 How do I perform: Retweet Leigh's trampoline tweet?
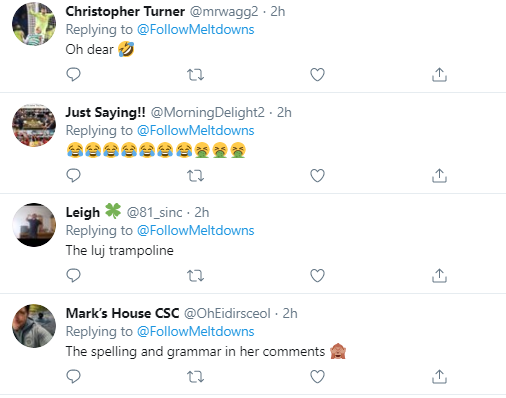coord(195,276)
